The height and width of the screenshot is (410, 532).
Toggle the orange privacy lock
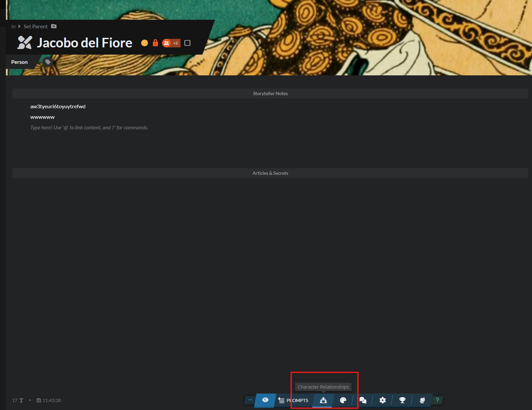[x=155, y=43]
